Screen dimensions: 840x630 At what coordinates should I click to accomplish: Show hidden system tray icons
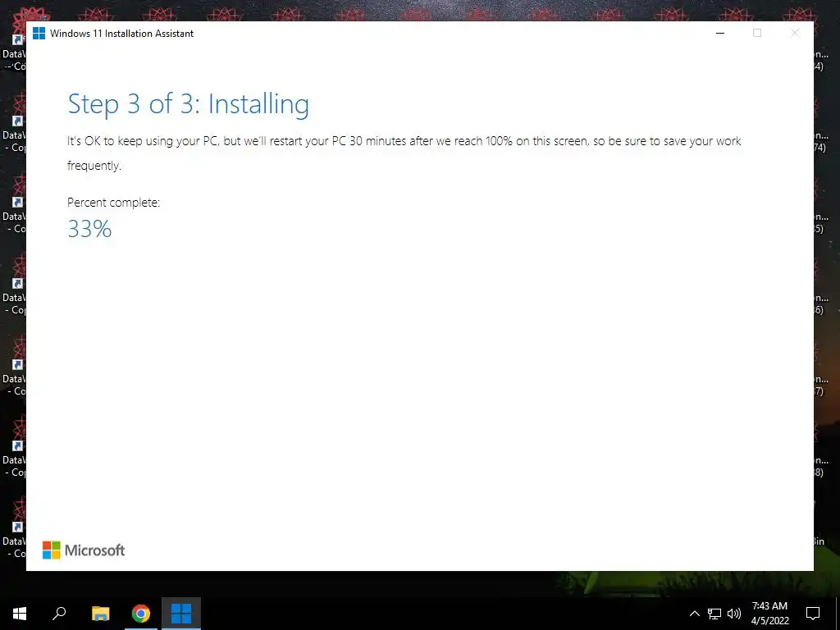click(694, 614)
